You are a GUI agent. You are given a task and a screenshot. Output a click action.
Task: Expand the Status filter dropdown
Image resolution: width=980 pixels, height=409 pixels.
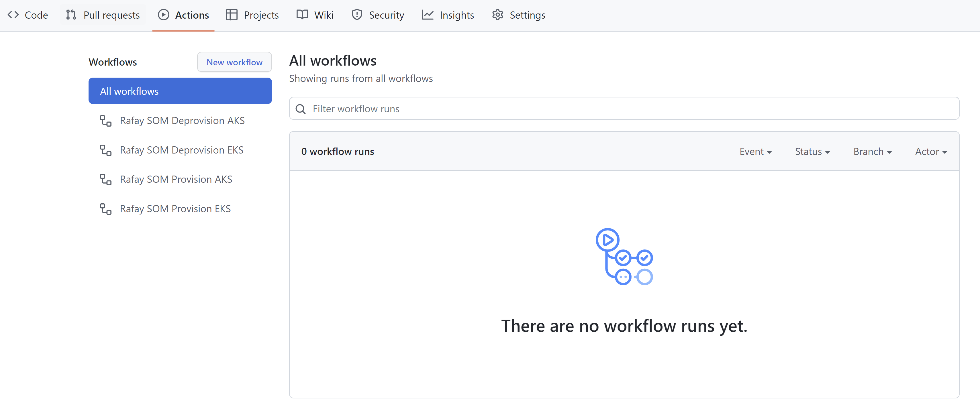tap(813, 151)
